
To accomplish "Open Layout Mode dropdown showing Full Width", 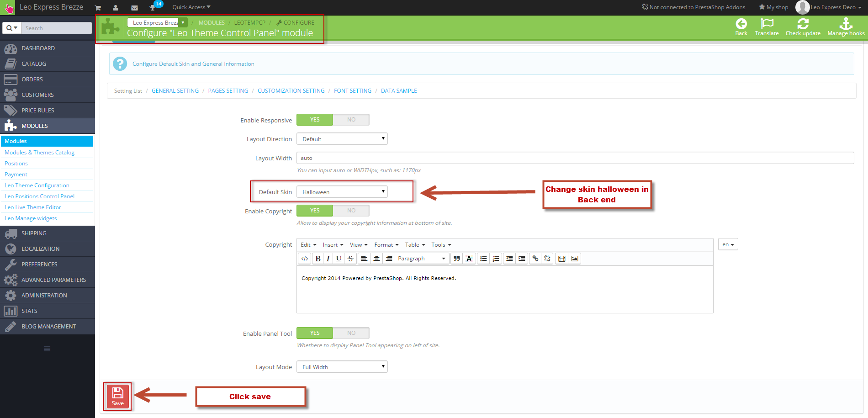I will coord(342,367).
